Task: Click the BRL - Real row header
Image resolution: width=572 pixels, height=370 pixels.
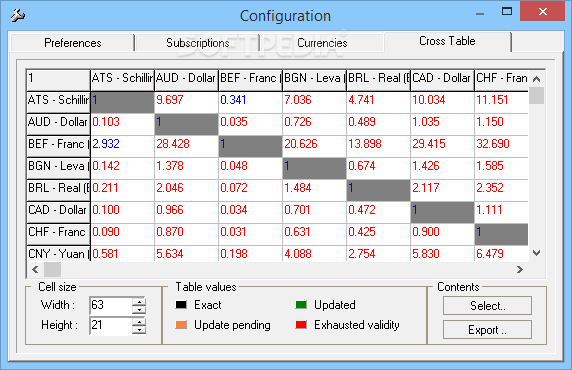Action: 58,190
